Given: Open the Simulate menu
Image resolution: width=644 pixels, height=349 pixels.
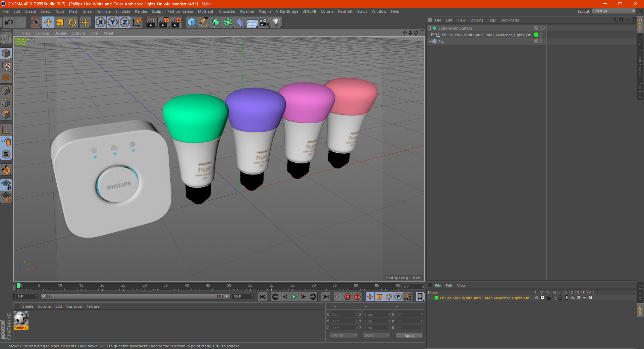Looking at the screenshot, I should [x=123, y=11].
